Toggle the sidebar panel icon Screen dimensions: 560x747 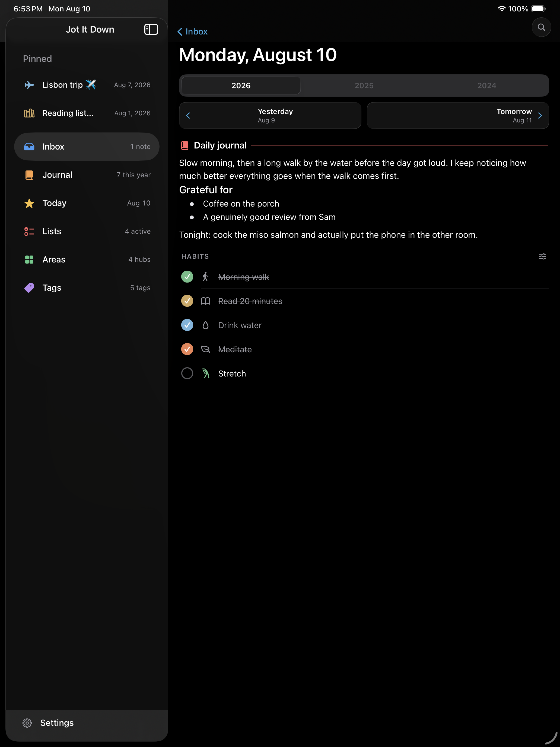click(151, 29)
